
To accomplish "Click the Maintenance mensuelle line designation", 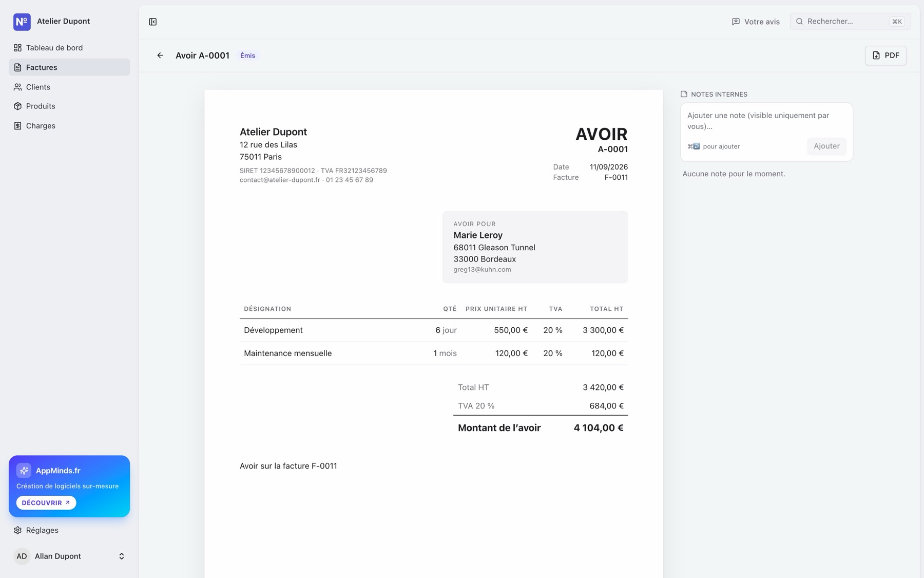I will (x=288, y=353).
